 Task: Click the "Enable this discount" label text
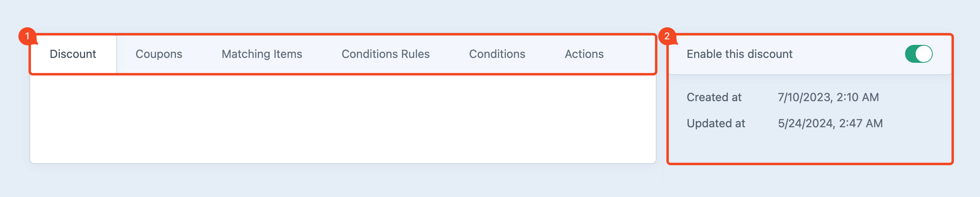tap(739, 54)
